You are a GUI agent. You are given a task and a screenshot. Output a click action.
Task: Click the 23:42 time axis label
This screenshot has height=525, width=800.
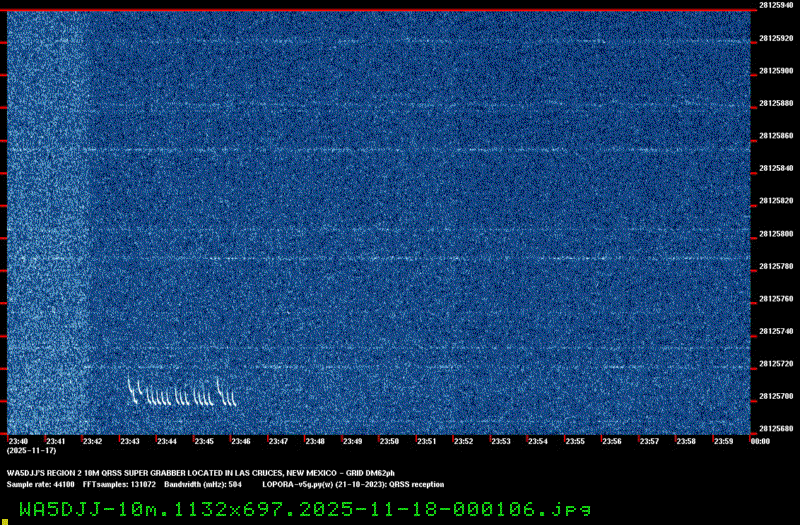(93, 441)
